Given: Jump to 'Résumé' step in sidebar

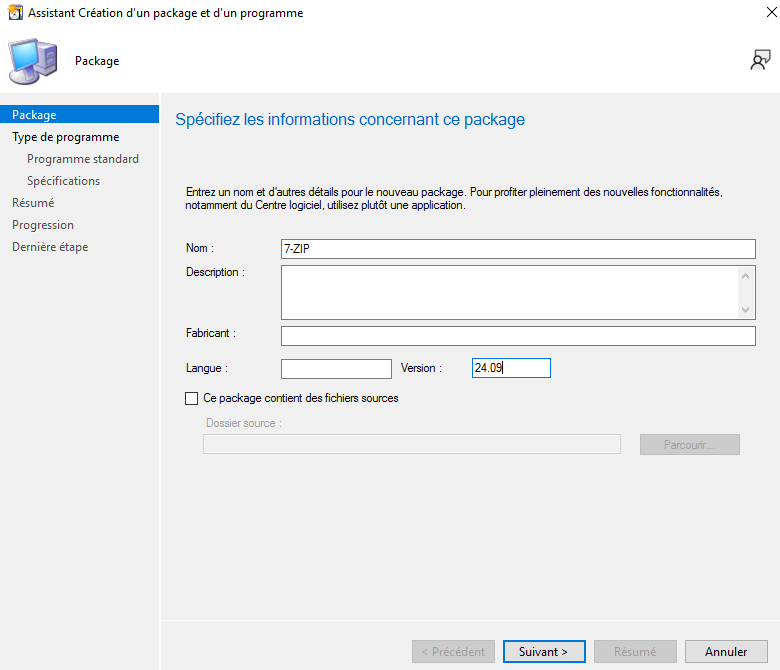Looking at the screenshot, I should click(x=33, y=203).
